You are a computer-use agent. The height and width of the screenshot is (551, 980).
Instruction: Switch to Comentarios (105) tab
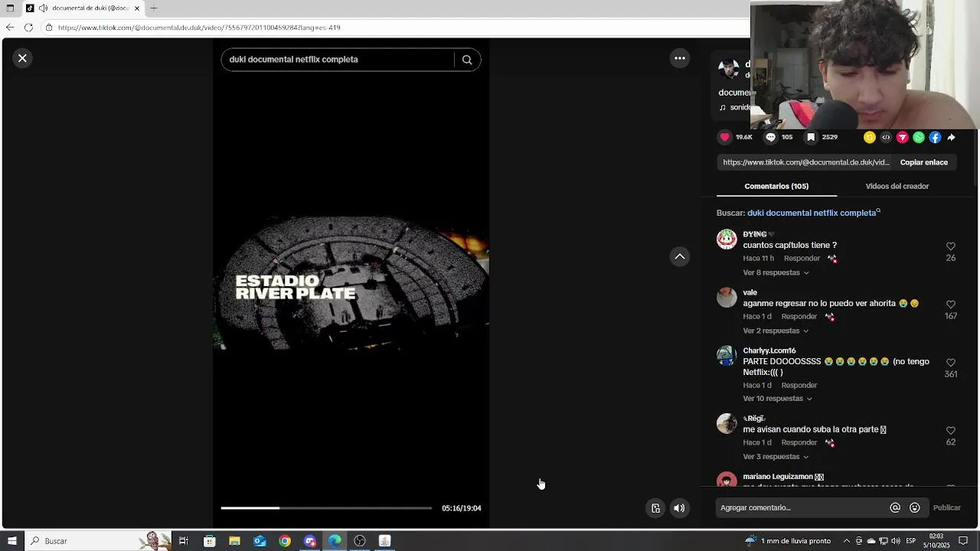click(776, 186)
